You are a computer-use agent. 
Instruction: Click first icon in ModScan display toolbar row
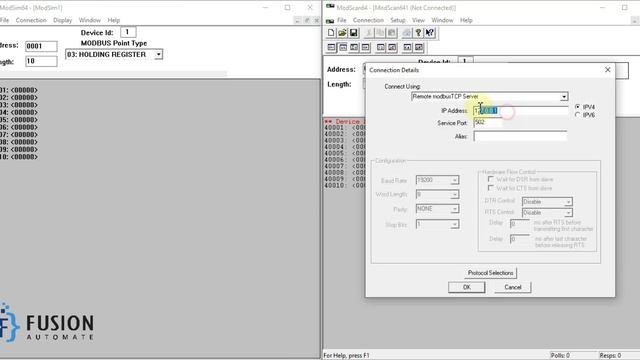click(x=331, y=48)
